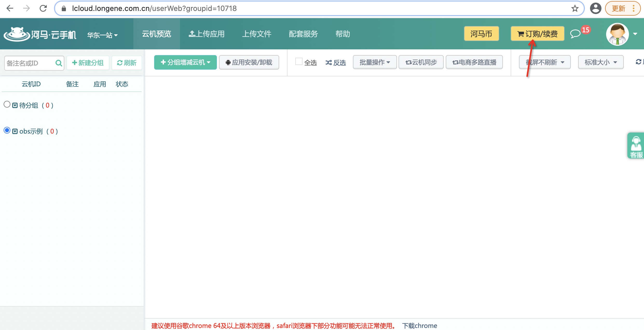Reload the current page
Viewport: 644px width, 330px height.
point(43,8)
